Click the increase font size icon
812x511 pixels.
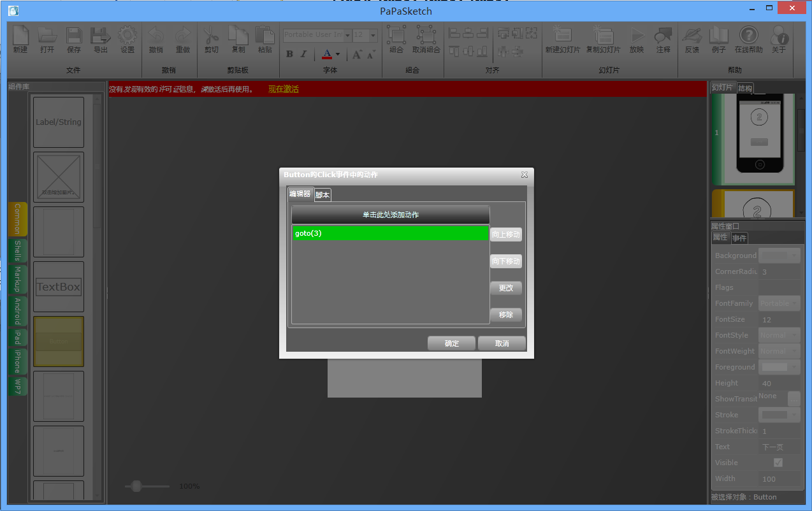point(357,54)
